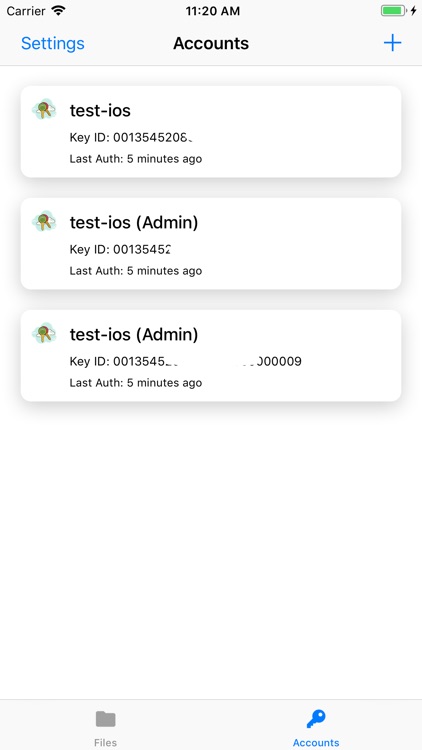Viewport: 422px width, 750px height.
Task: Select middle test-ios (Admin) account title
Action: pos(134,223)
